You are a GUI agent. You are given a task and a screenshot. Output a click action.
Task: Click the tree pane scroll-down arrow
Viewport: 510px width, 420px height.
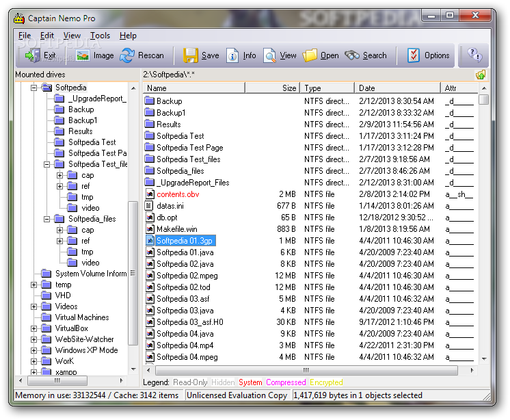click(x=133, y=369)
